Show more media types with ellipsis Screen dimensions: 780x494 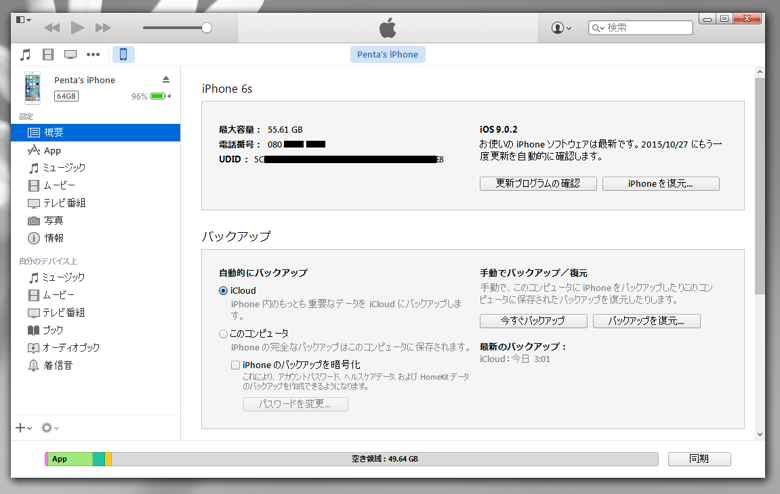coord(93,55)
